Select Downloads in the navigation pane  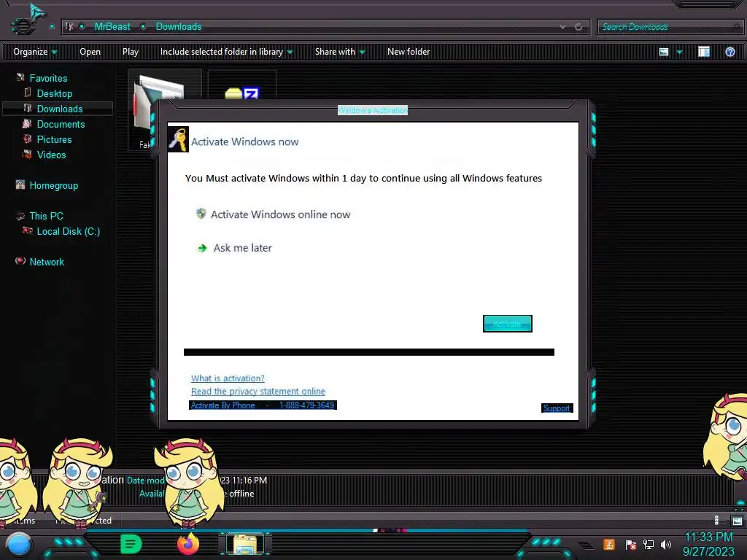60,109
